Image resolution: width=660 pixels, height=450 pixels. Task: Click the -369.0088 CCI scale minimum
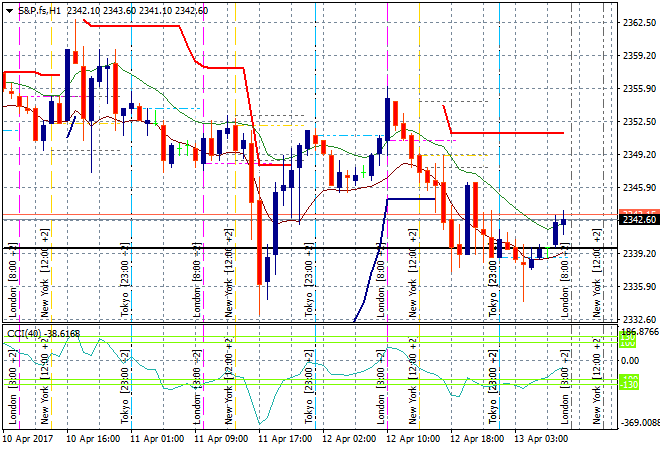click(x=639, y=422)
